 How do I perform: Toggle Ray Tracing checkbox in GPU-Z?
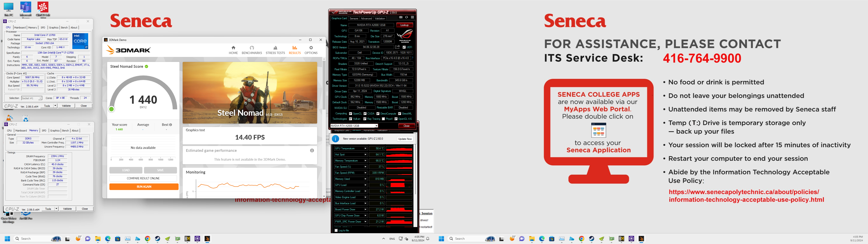(365, 119)
